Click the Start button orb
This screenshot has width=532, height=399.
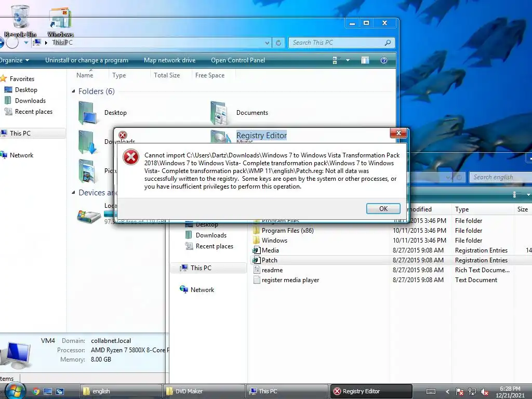point(15,391)
